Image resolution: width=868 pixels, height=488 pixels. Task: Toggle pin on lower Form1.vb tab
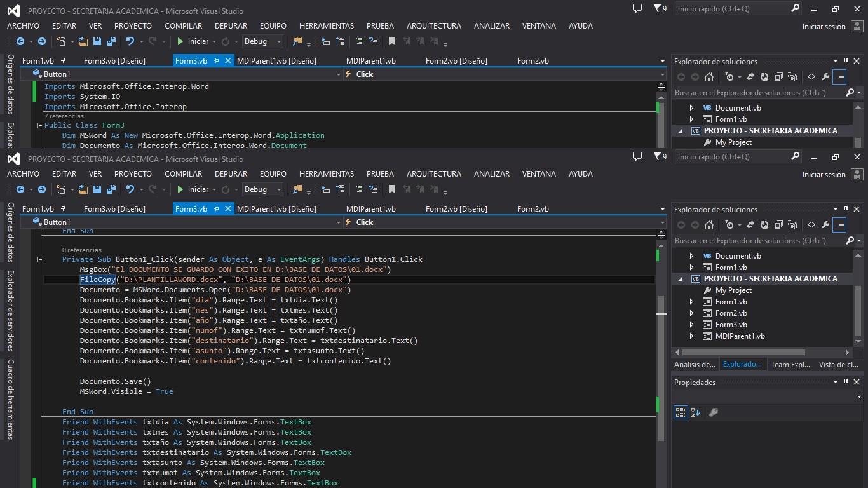(63, 208)
